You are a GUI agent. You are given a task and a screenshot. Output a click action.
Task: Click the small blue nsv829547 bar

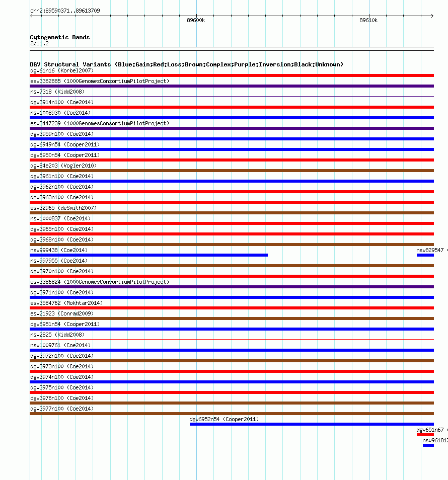(425, 255)
